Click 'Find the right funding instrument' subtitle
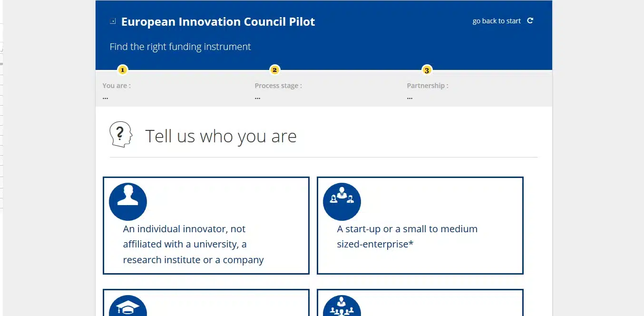Screen dimensions: 644x316 (180, 47)
